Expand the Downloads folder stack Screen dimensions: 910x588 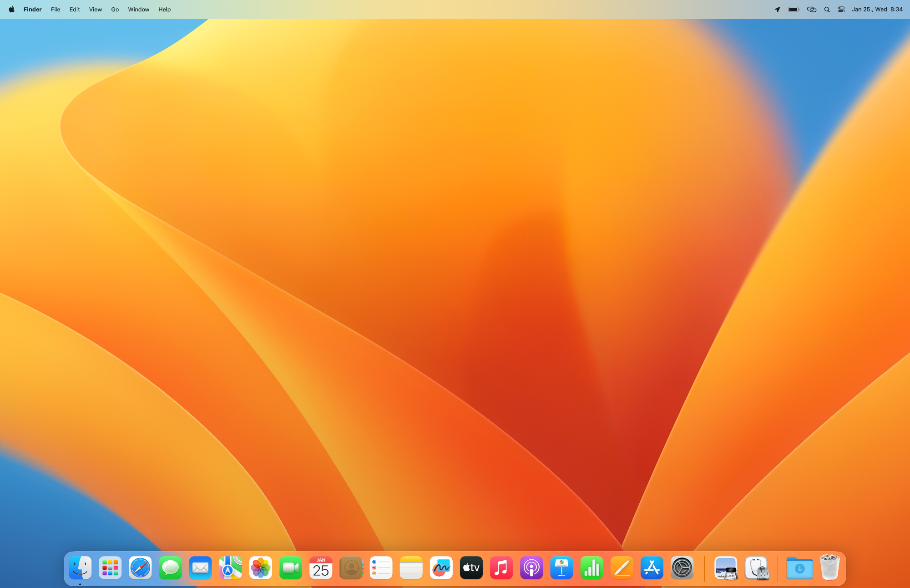click(x=799, y=568)
